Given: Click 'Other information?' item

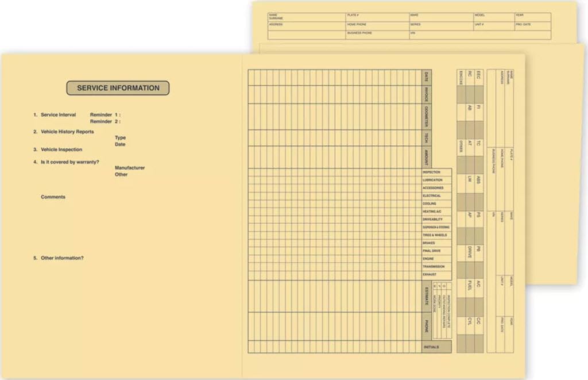Looking at the screenshot, I should pyautogui.click(x=62, y=258).
